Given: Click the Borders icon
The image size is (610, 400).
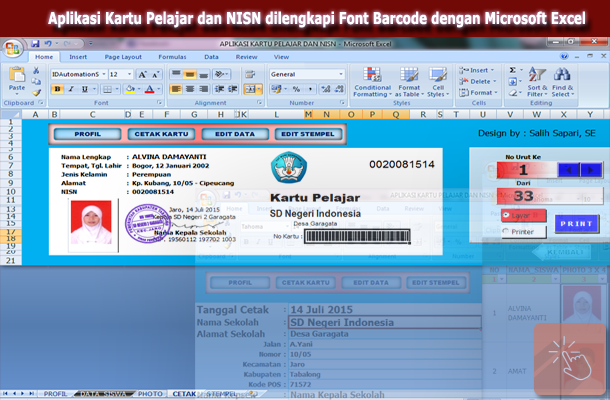Looking at the screenshot, I should click(107, 89).
